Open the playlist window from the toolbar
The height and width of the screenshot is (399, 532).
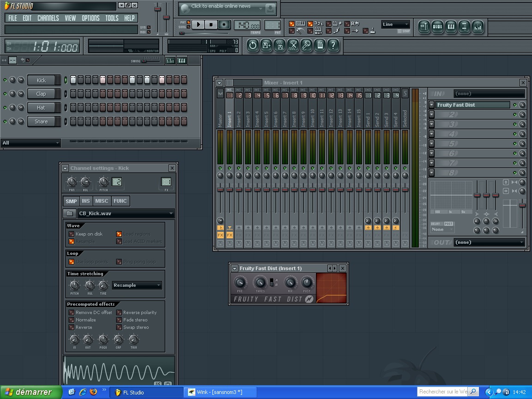pos(424,27)
